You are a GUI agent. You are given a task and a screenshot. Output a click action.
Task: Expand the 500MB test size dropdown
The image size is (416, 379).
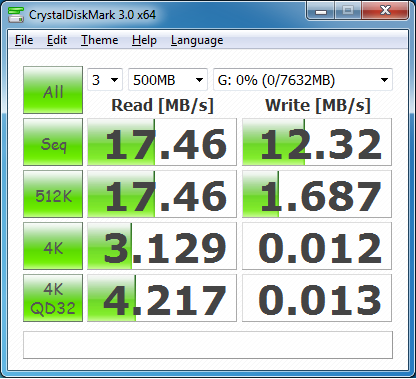pyautogui.click(x=168, y=80)
